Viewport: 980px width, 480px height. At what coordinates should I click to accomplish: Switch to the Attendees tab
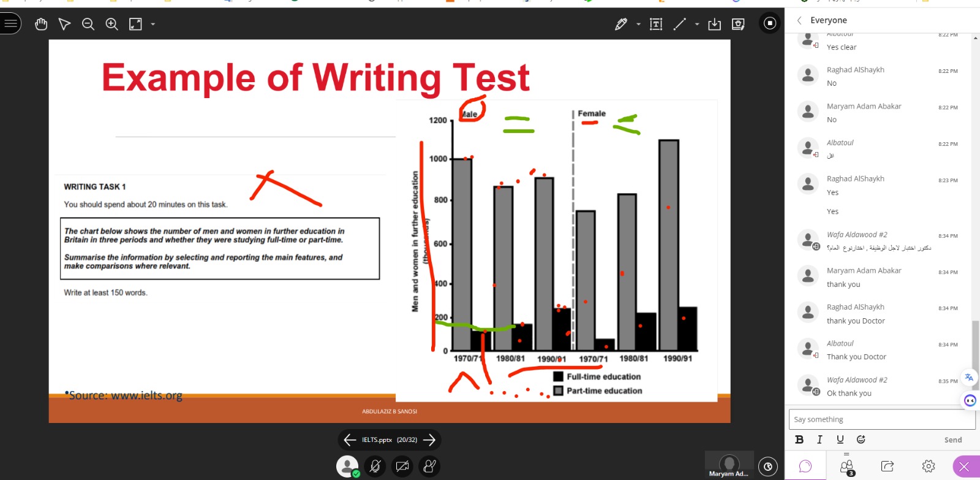[x=846, y=467]
